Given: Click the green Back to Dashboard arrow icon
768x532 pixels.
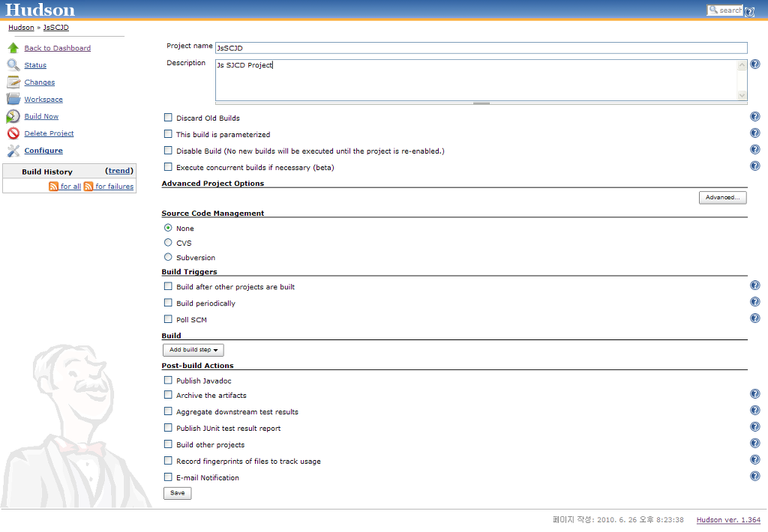Looking at the screenshot, I should tap(13, 48).
